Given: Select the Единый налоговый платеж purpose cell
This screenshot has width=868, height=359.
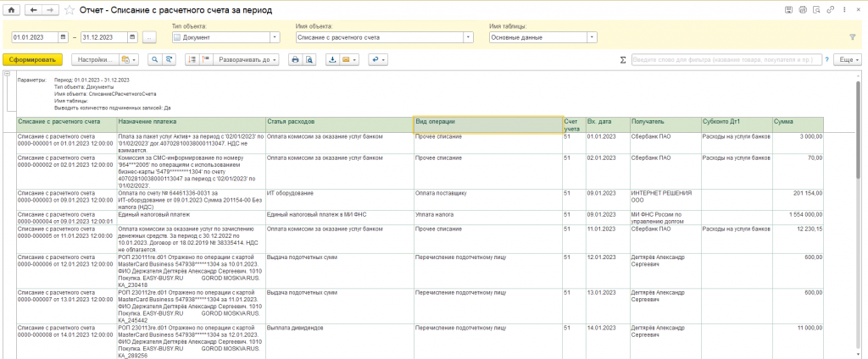Looking at the screenshot, I should (x=191, y=218).
